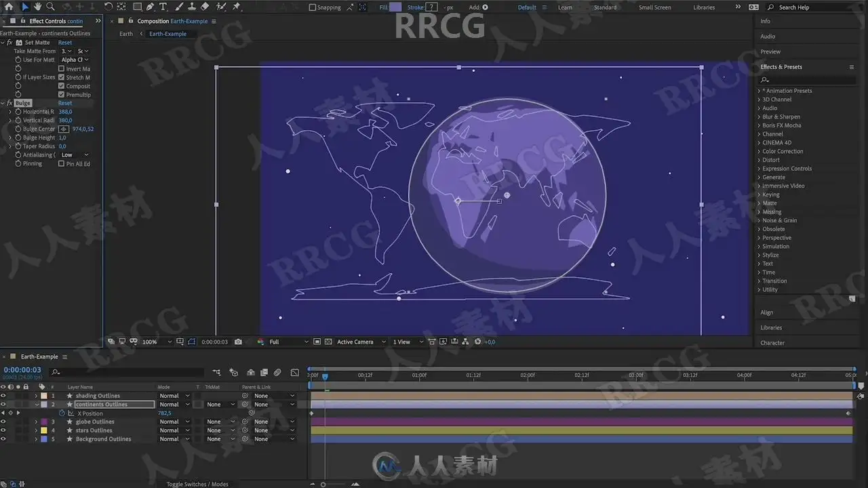868x488 pixels.
Task: Select the Zoom magnifier tool
Action: (50, 7)
